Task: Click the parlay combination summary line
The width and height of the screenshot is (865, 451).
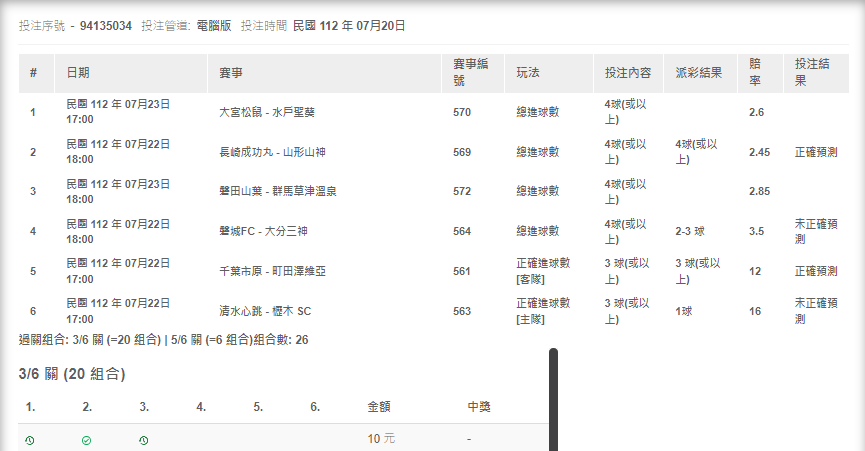Action: click(163, 340)
